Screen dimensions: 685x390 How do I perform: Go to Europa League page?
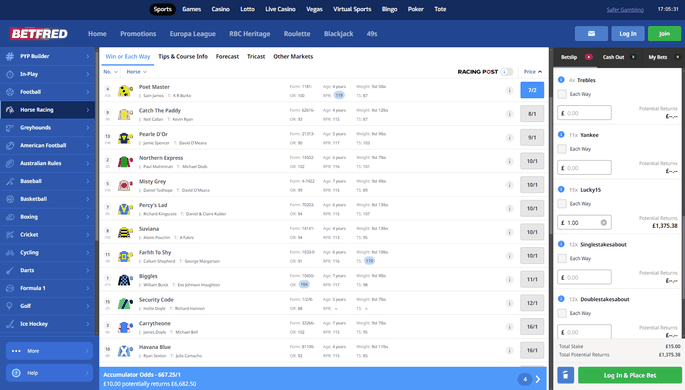coord(193,34)
